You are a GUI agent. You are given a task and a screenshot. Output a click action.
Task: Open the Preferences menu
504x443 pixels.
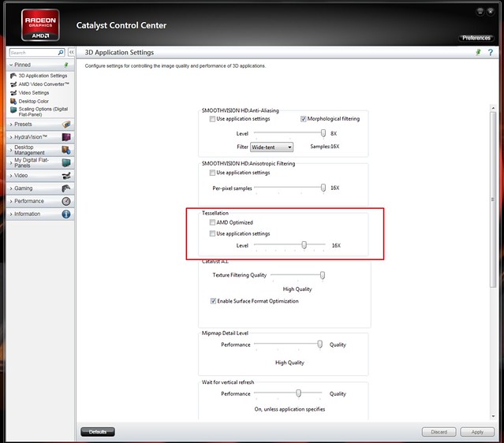pos(476,38)
